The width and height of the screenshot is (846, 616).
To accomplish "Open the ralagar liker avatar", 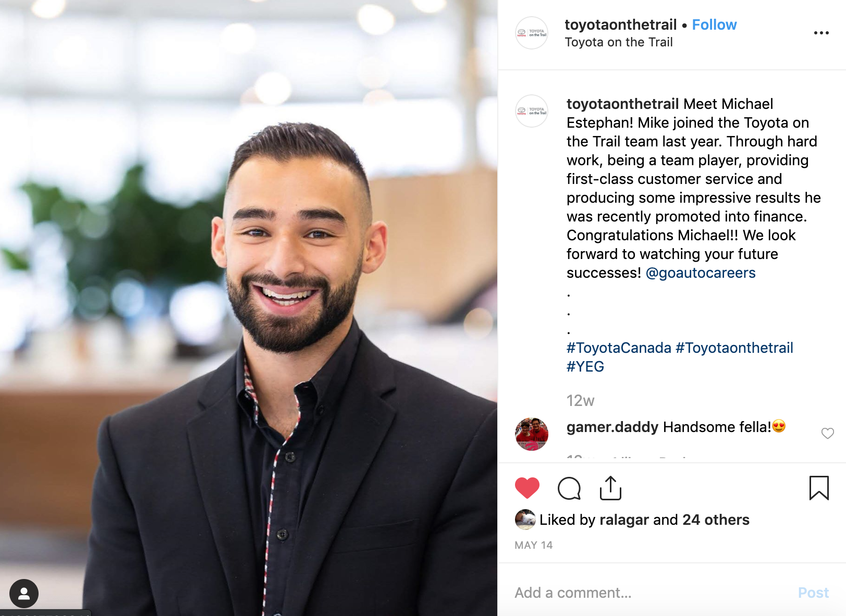I will point(525,520).
